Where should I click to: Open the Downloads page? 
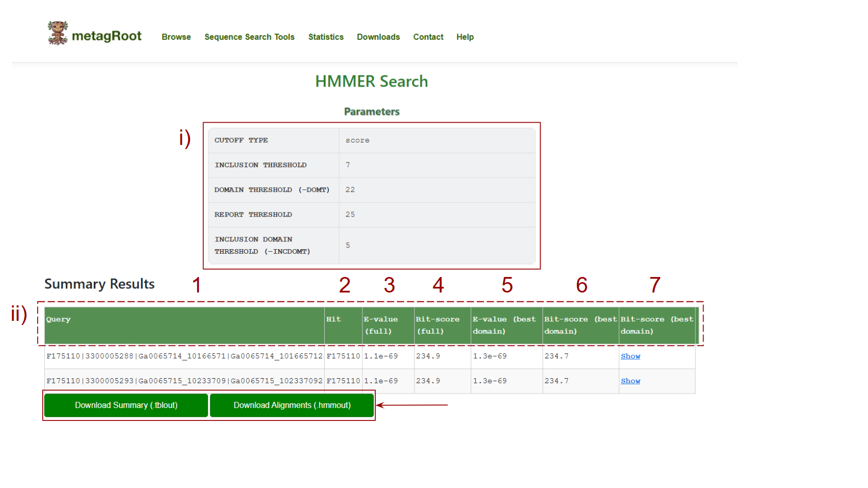tap(378, 37)
